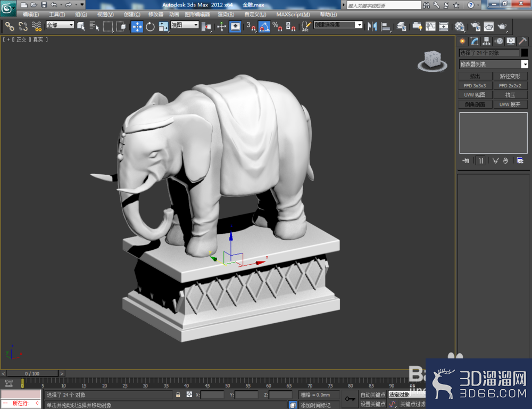Open the 组(G) menu
Viewport: 532px width, 409px height.
[81, 14]
